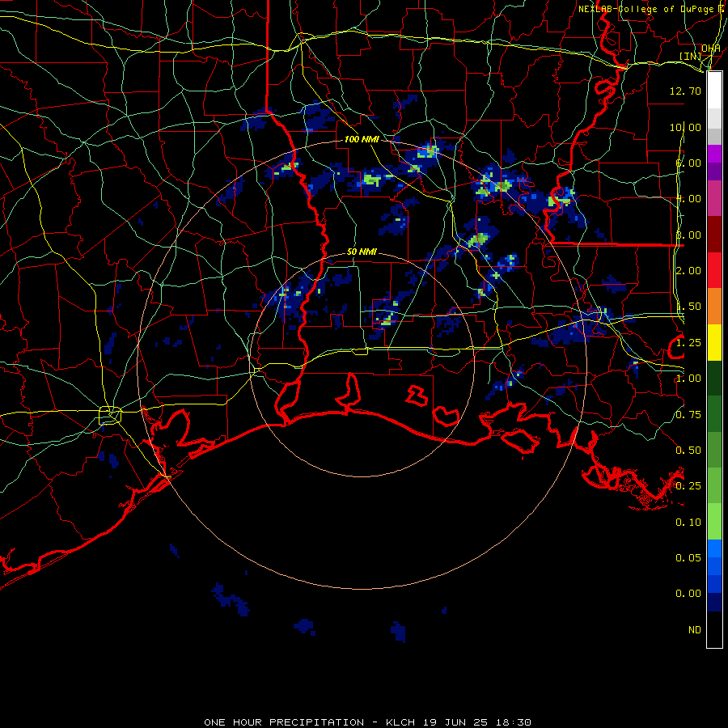
Task: Click the 12.70 legend value
Action: 685,91
